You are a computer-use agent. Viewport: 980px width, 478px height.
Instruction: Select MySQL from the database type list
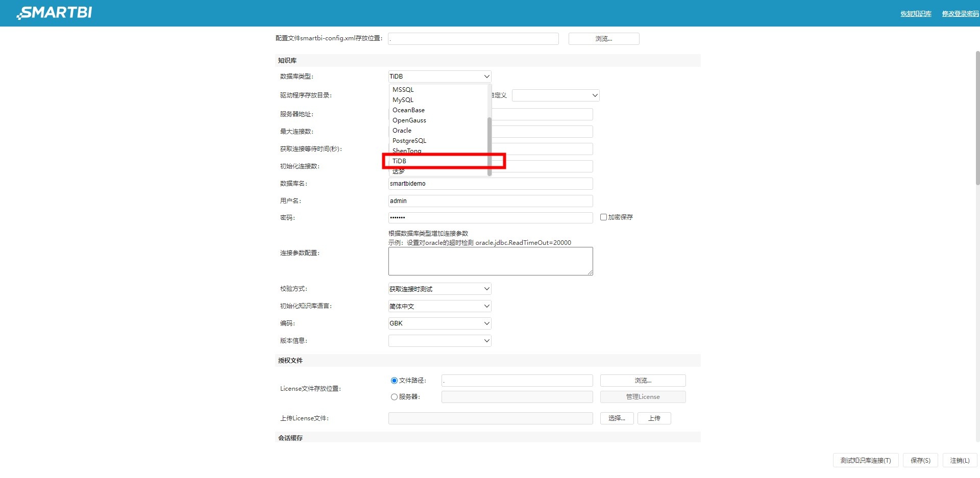tap(439, 100)
